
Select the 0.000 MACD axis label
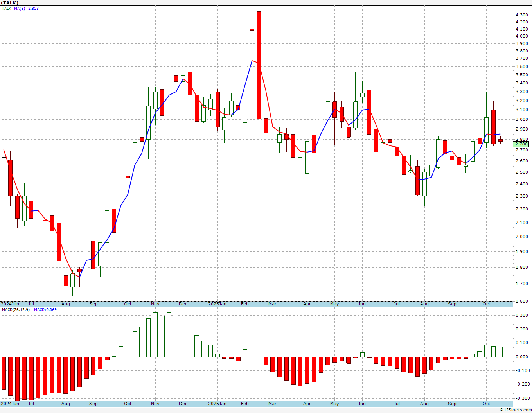(x=522, y=357)
